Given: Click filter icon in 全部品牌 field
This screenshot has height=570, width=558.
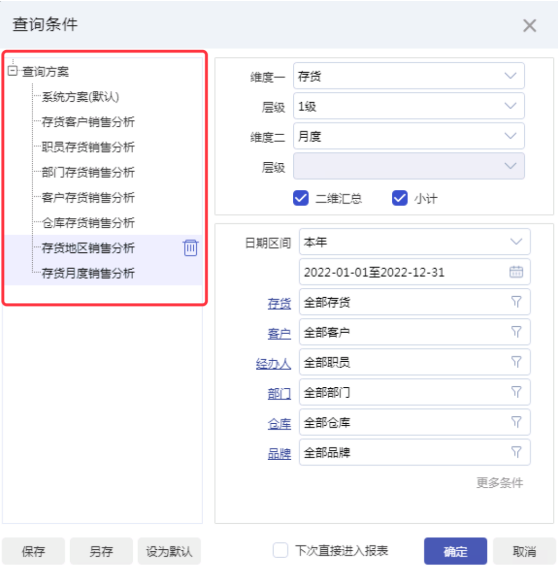Looking at the screenshot, I should (516, 452).
